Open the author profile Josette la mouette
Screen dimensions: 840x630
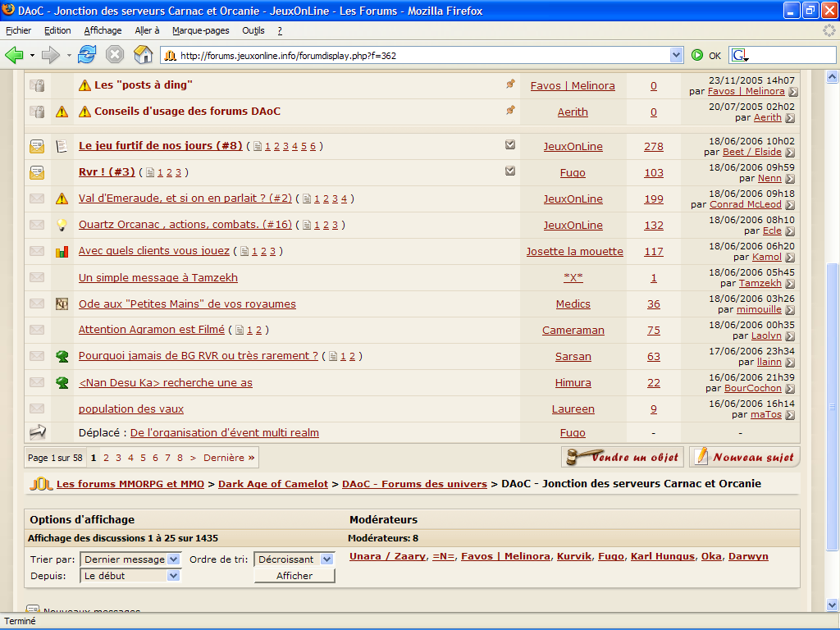[x=574, y=251]
